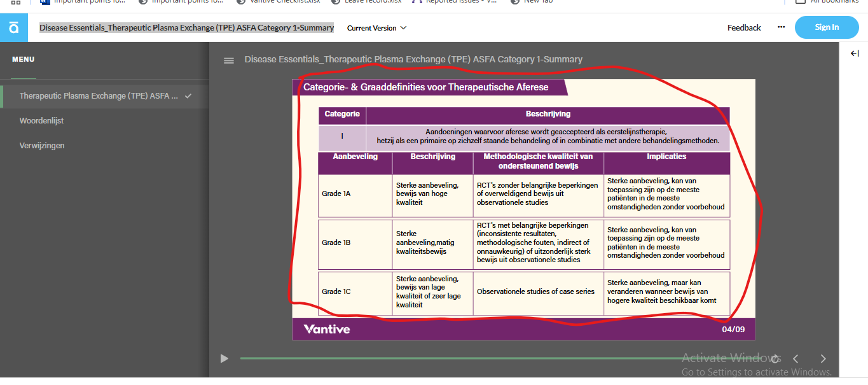Click the Articulate logo icon in the header
The height and width of the screenshot is (385, 868).
pyautogui.click(x=14, y=27)
